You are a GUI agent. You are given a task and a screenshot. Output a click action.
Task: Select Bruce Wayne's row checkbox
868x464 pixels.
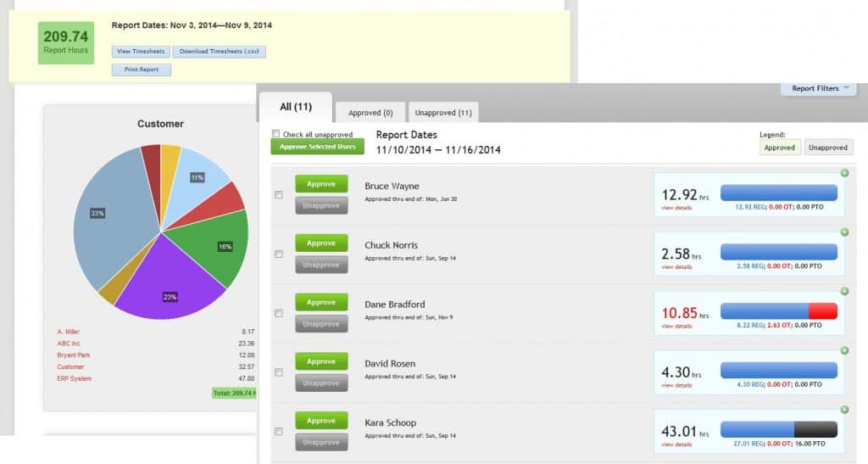pyautogui.click(x=278, y=195)
